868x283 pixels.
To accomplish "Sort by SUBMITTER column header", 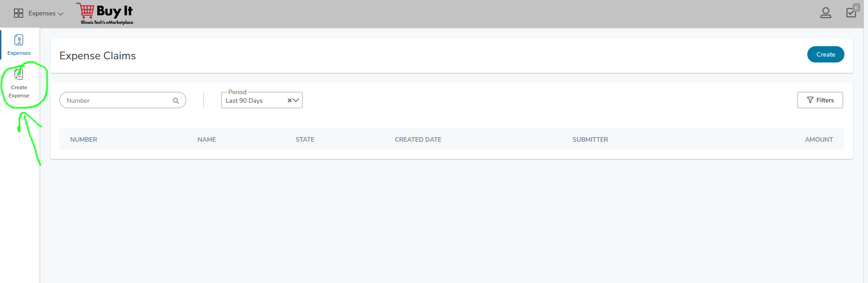I will tap(590, 139).
